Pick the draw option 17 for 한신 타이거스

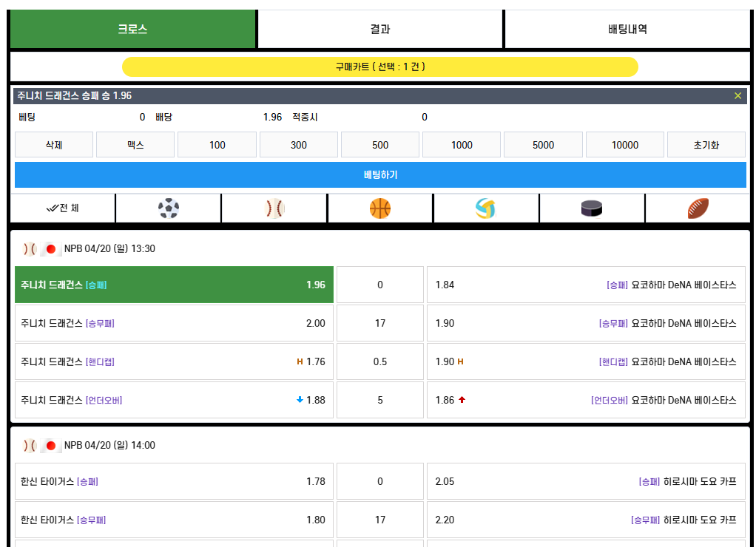(380, 520)
